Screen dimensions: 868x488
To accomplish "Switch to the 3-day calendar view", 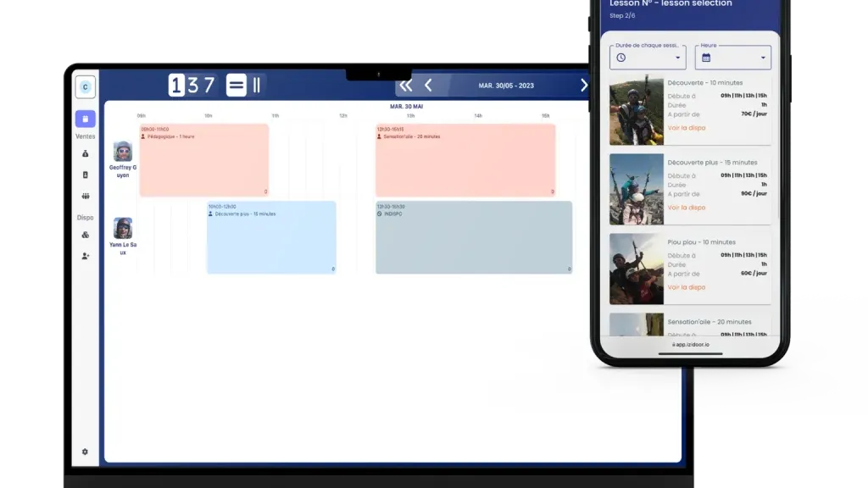I will (x=193, y=85).
